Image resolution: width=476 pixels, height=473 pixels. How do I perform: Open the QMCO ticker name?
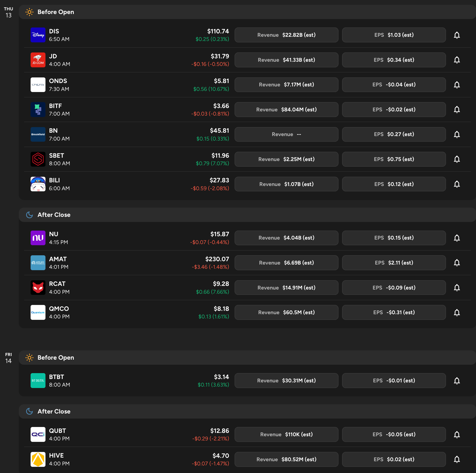tap(59, 309)
